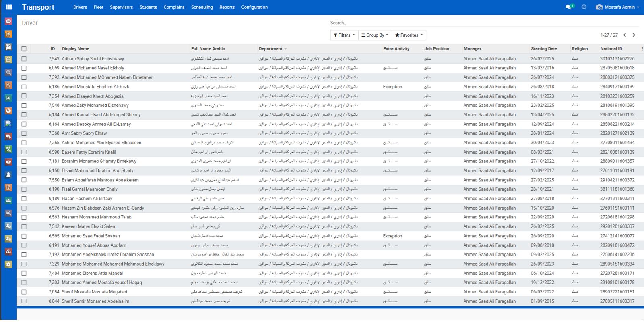
Task: Open the gear settings icon in sidebar
Action: click(x=8, y=264)
